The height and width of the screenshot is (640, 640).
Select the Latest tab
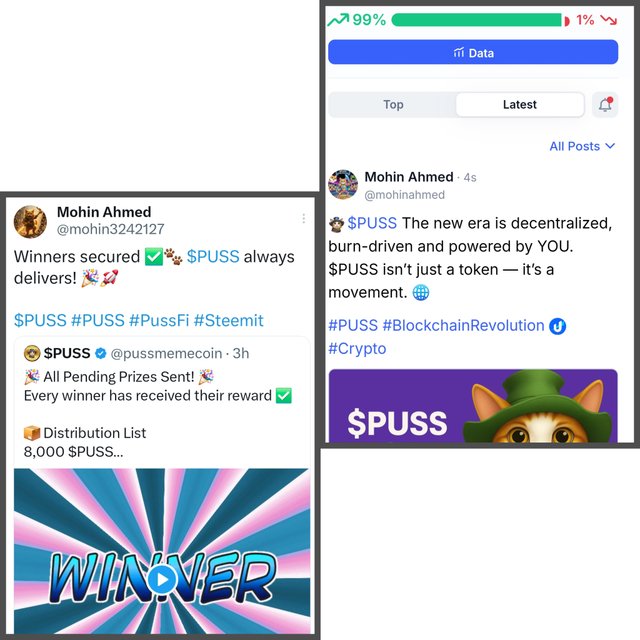coord(520,104)
